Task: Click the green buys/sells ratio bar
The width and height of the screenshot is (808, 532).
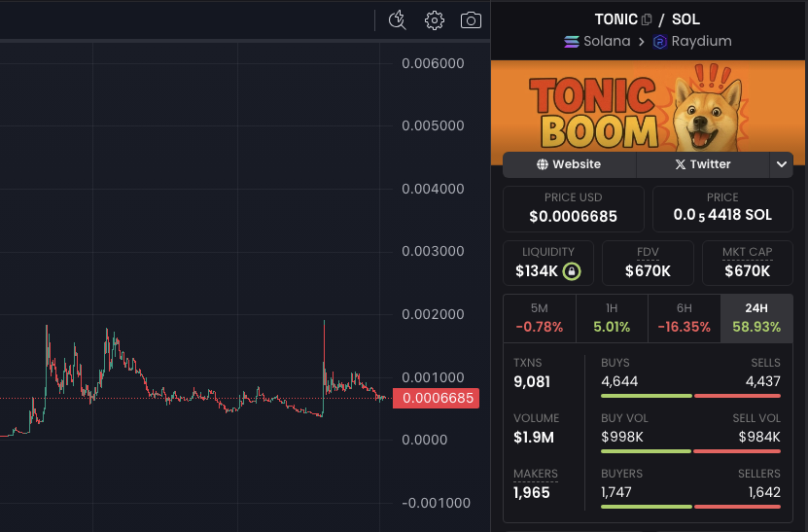Action: coord(647,396)
